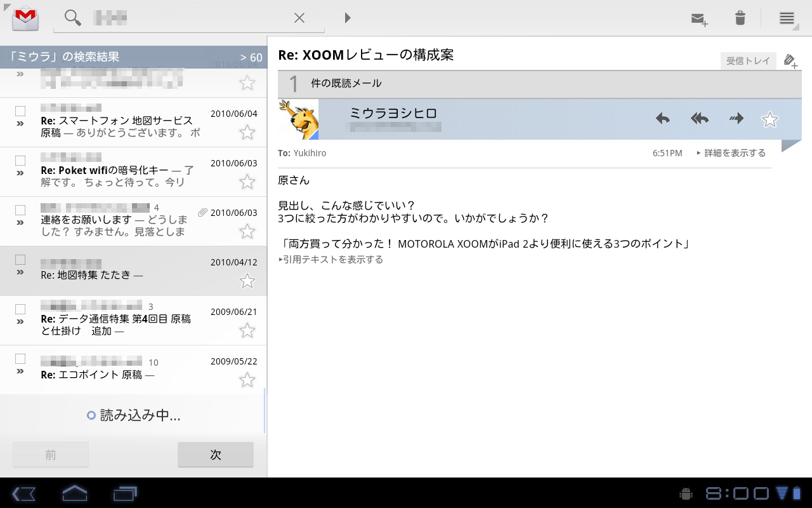
Task: Open the Re: エコポイント 原稿 conversation
Action: click(133, 370)
